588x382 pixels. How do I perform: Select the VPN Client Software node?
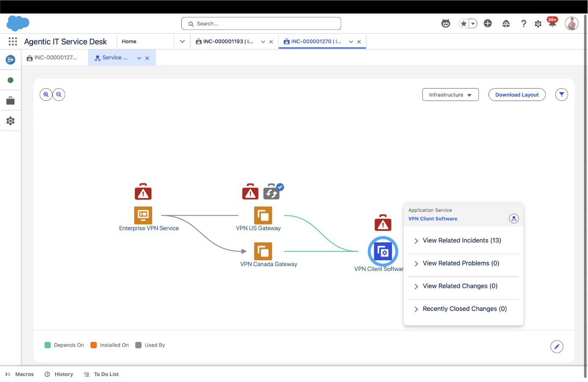click(383, 251)
